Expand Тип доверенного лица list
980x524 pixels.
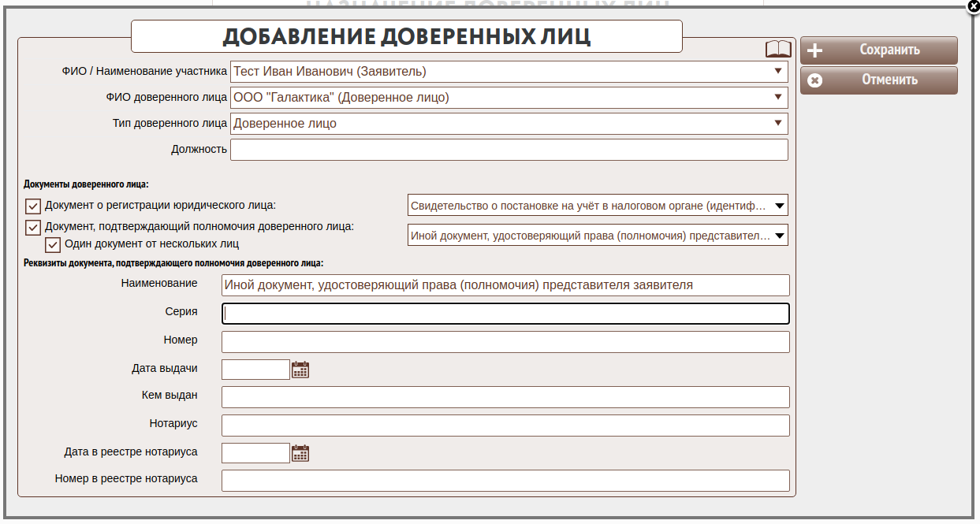click(509, 124)
